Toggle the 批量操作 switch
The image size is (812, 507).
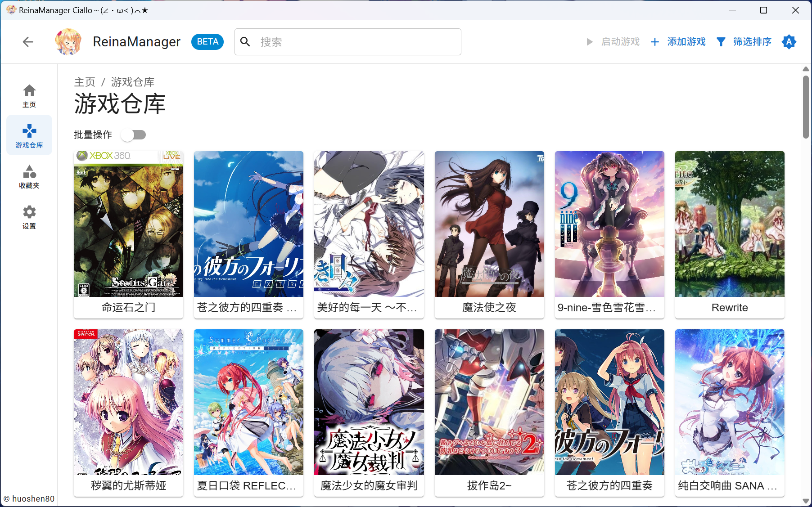[134, 135]
